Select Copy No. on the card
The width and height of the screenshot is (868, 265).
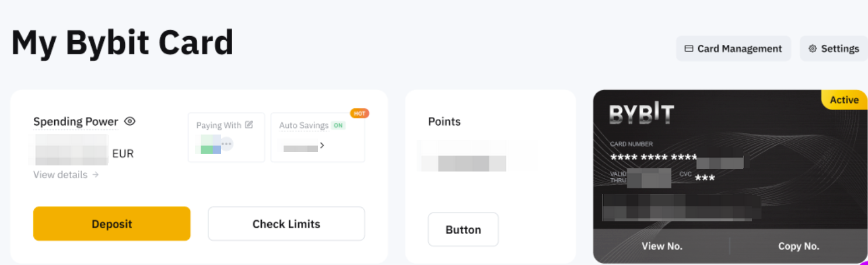799,246
